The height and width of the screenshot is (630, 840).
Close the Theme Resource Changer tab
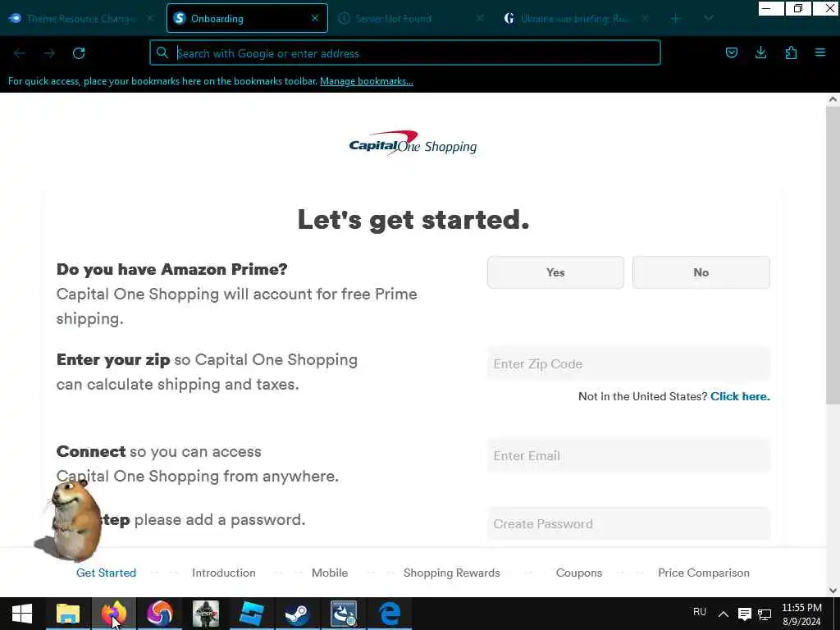coord(150,18)
